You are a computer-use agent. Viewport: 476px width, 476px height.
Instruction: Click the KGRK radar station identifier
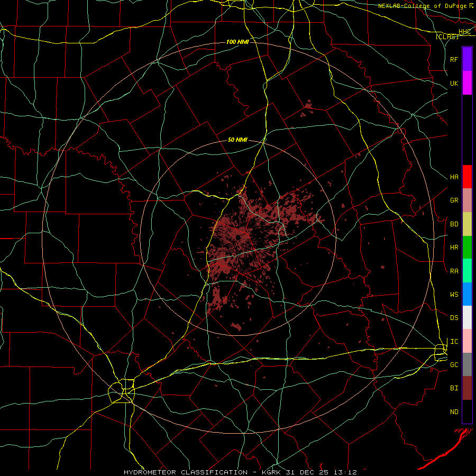[272, 472]
